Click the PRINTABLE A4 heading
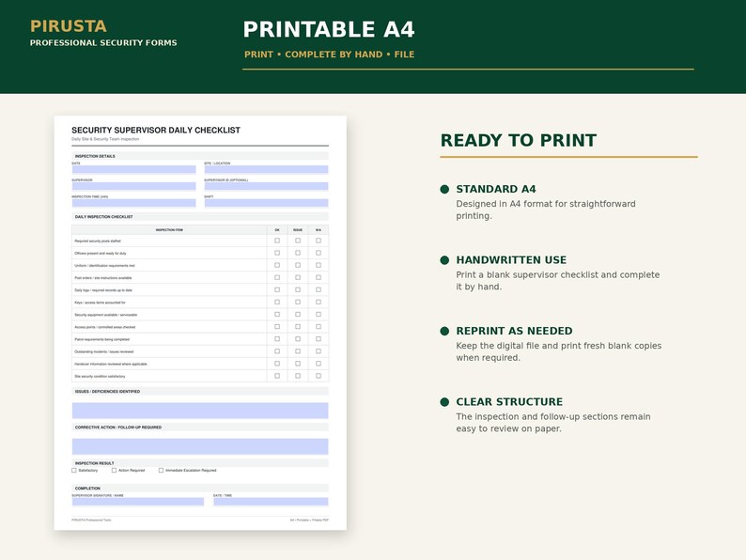Image resolution: width=746 pixels, height=560 pixels. pos(329,29)
